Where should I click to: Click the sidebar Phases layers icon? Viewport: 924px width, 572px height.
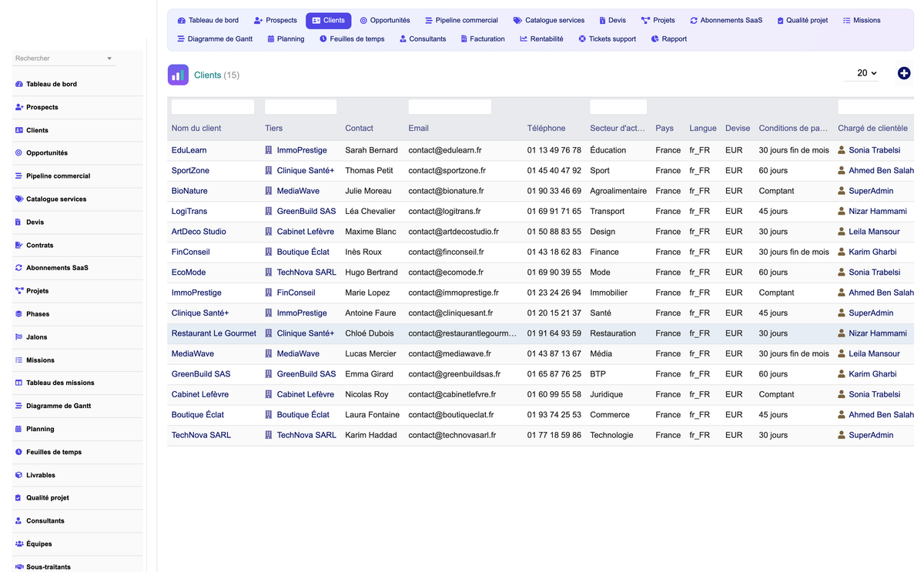click(19, 314)
